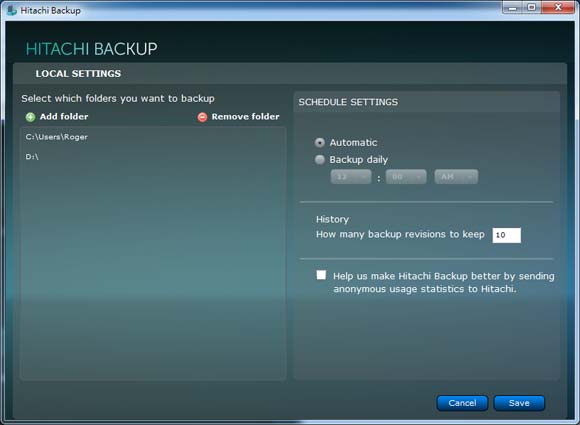Click the Hitachi Backup title bar icon
Image resolution: width=580 pixels, height=425 pixels.
click(x=12, y=10)
